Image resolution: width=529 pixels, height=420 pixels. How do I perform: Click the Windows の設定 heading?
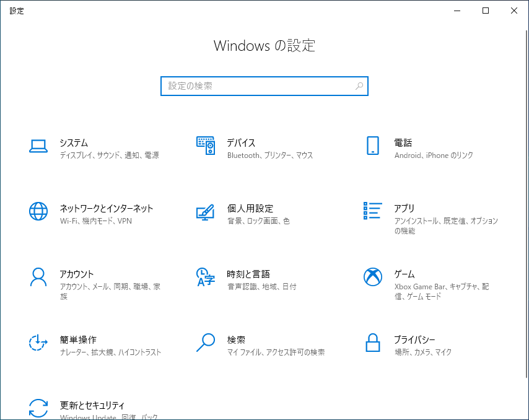click(264, 46)
